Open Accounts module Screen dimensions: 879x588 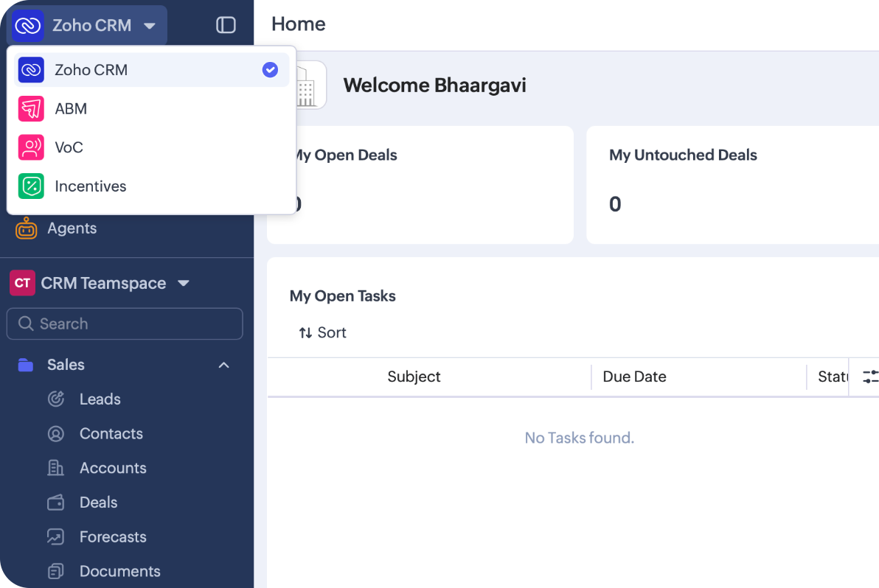pyautogui.click(x=113, y=468)
